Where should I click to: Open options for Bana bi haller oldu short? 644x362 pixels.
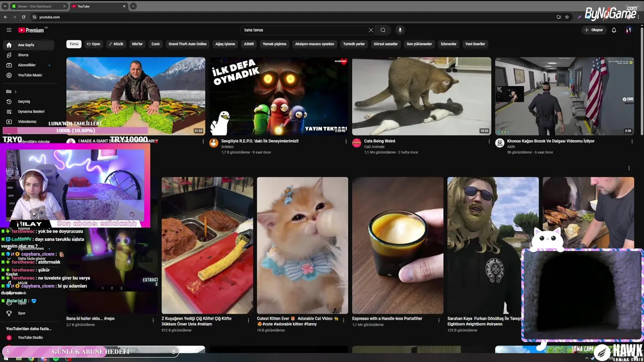point(153,320)
